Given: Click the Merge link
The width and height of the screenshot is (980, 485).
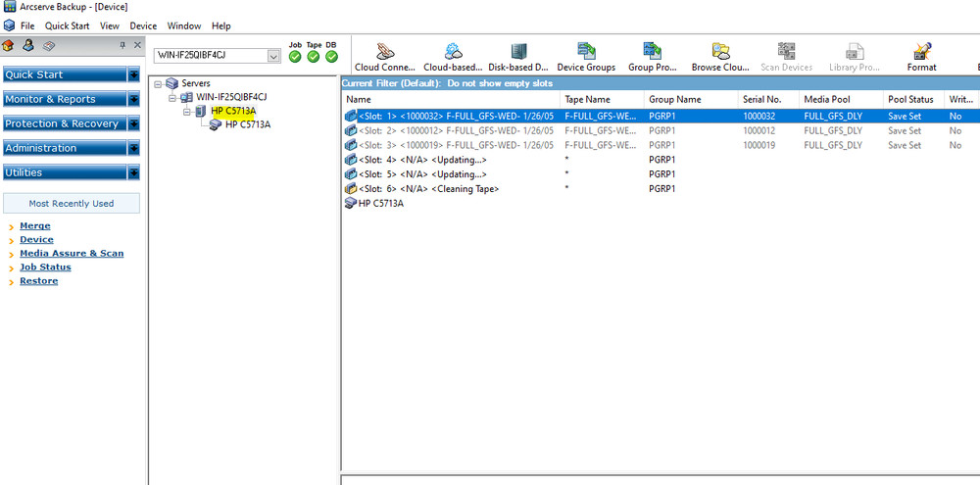Looking at the screenshot, I should click(35, 225).
